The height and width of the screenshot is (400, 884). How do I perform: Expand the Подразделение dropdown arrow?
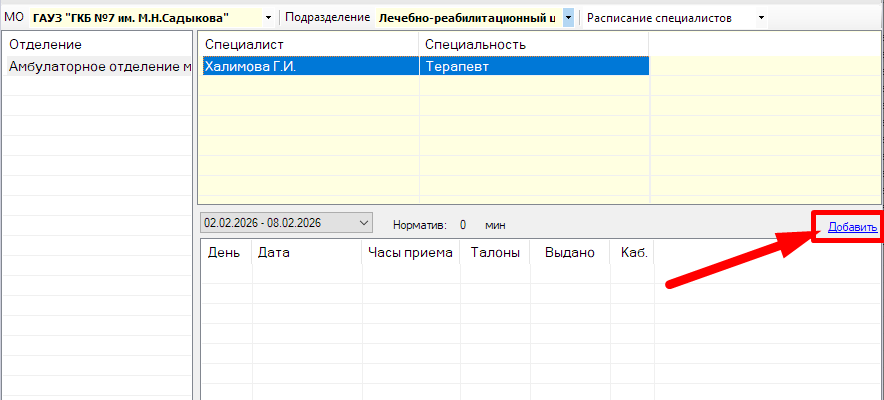click(x=568, y=18)
